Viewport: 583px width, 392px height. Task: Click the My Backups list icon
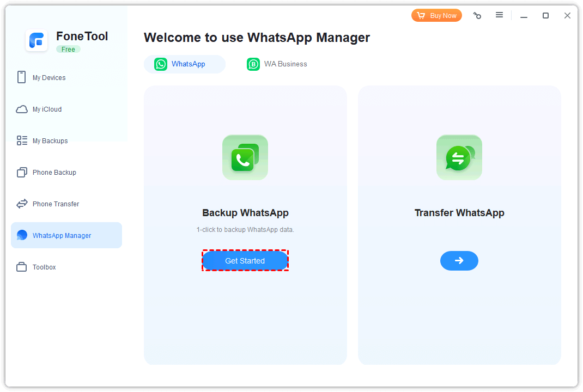(x=22, y=141)
